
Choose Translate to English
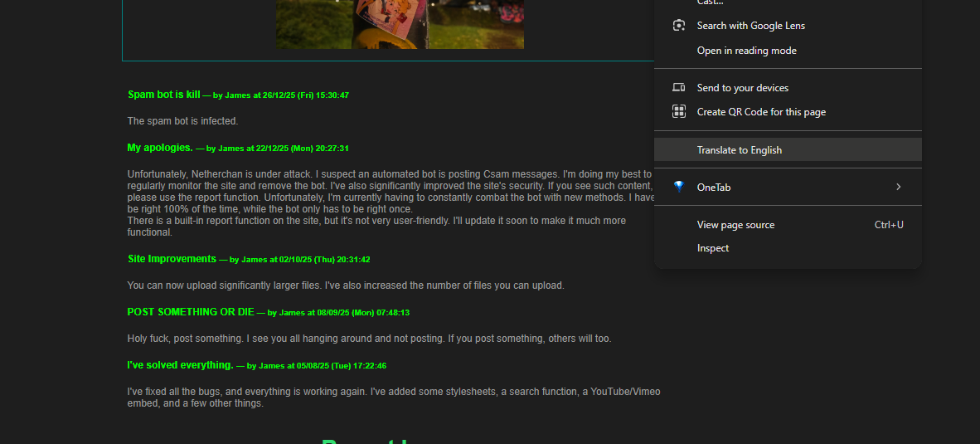click(739, 150)
